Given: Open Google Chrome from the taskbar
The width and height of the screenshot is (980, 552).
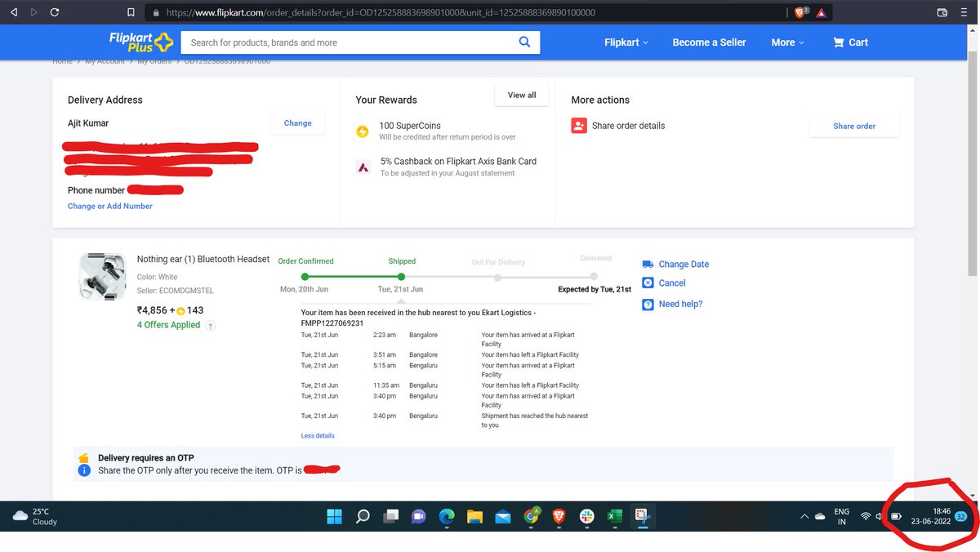Looking at the screenshot, I should click(531, 517).
